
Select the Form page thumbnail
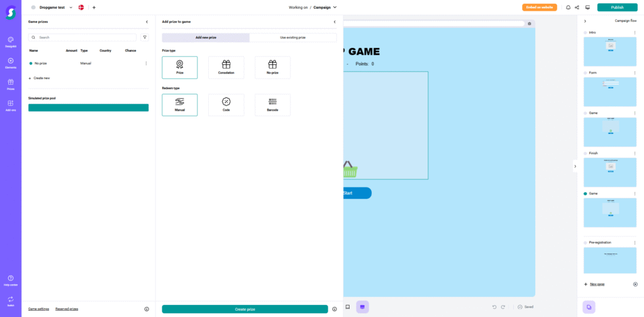tap(610, 92)
